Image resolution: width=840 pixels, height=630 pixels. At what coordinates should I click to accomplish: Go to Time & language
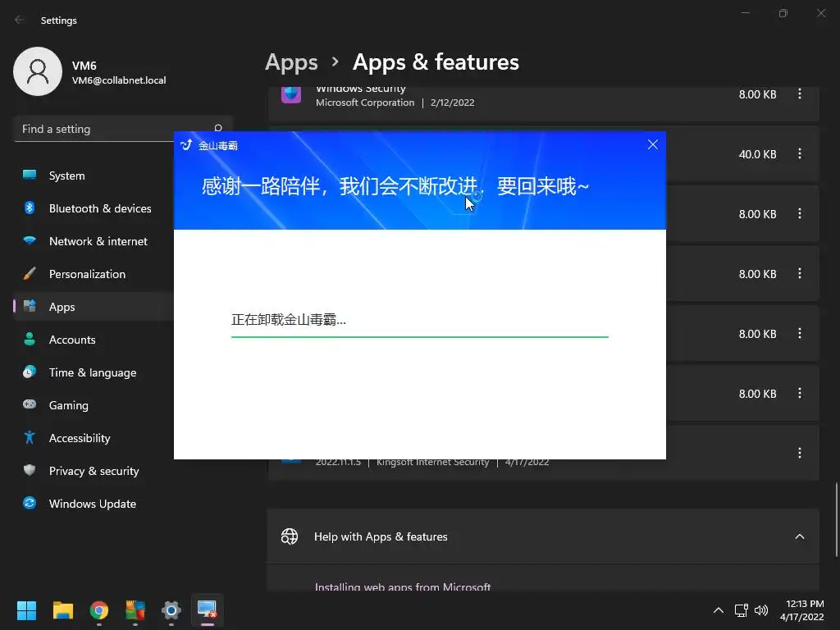coord(94,372)
